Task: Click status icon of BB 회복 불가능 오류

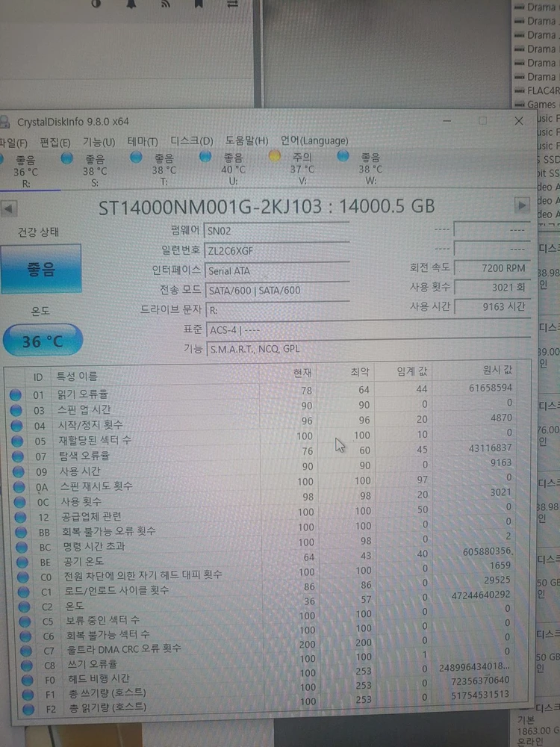Action: [21, 532]
